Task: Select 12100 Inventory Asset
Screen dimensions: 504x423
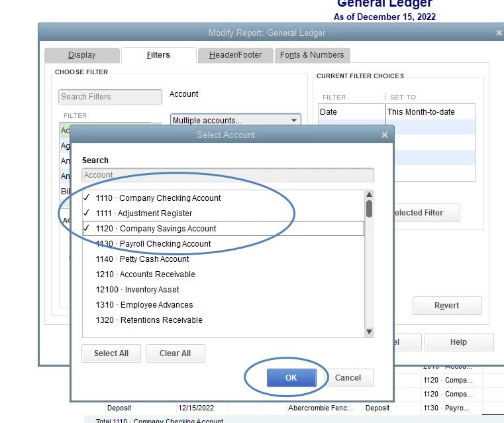Action: (223, 290)
